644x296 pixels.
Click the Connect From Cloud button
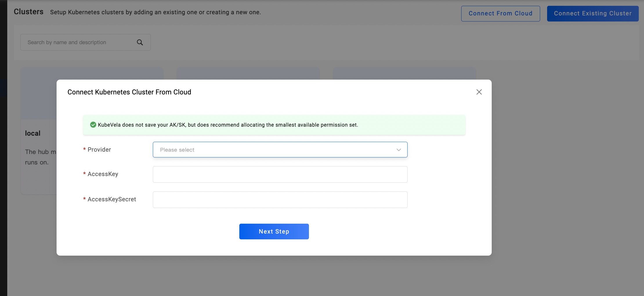click(500, 14)
